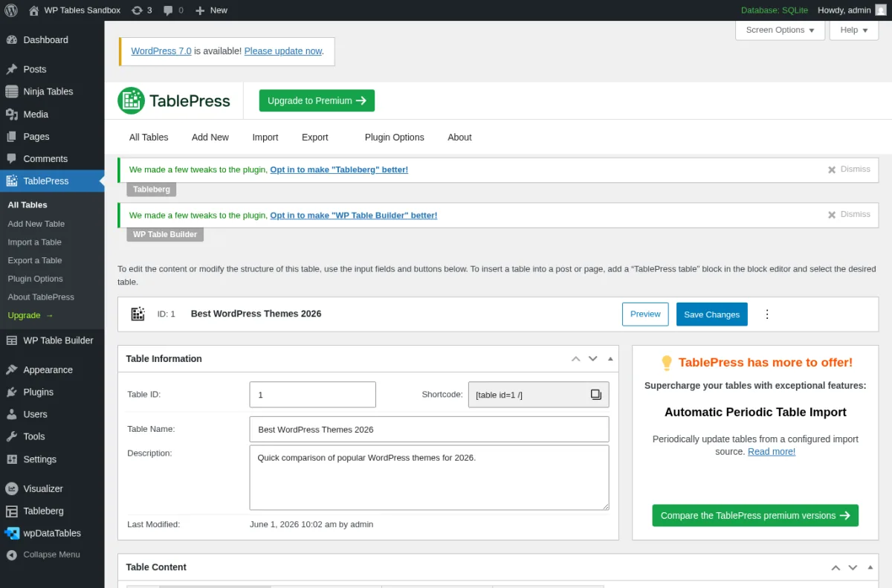
Task: Click Opt in to make Tableberg better link
Action: click(339, 169)
